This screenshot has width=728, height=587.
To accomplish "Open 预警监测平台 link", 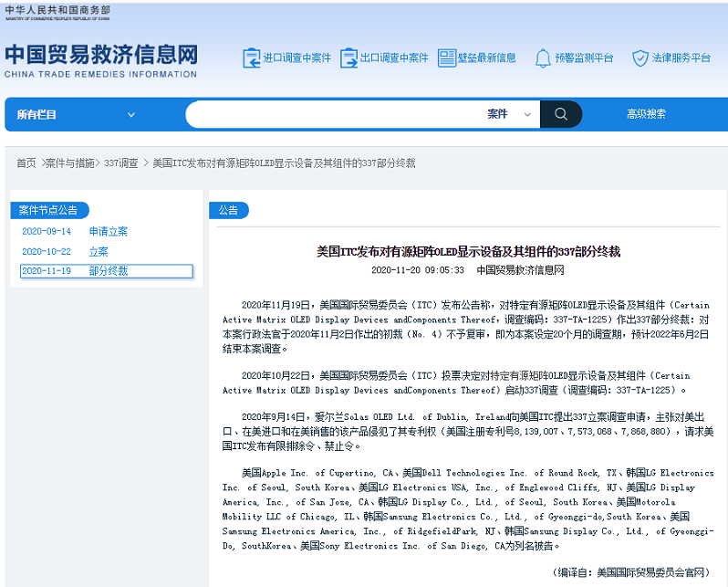I will [x=584, y=58].
